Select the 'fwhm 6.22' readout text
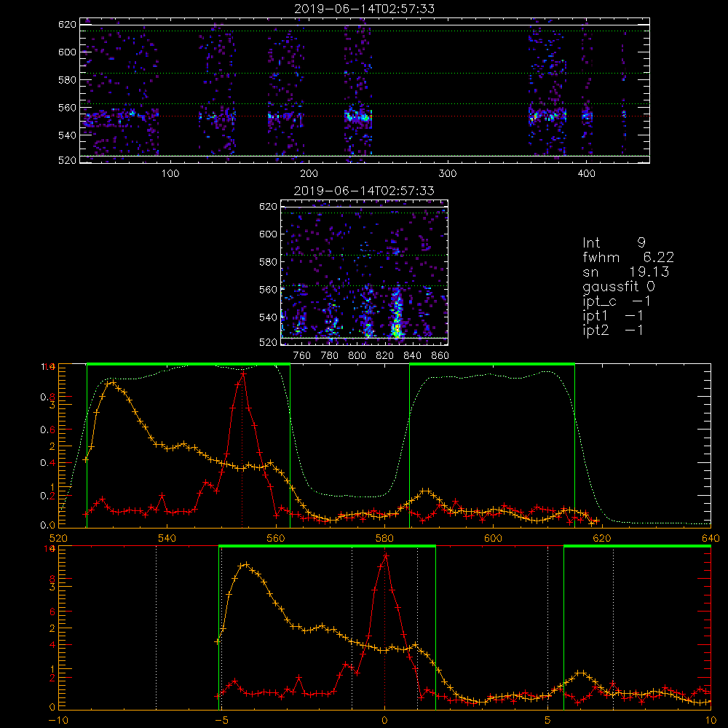728x728 pixels. tap(628, 257)
